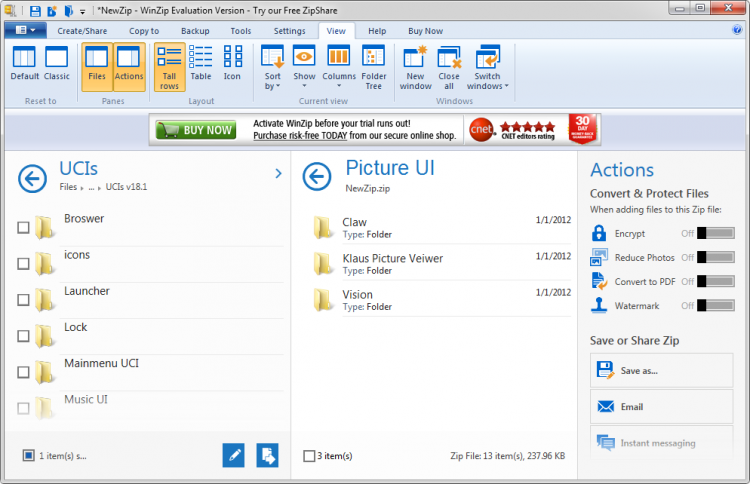Click the Convert to PDF icon
The image size is (750, 484).
tap(599, 281)
